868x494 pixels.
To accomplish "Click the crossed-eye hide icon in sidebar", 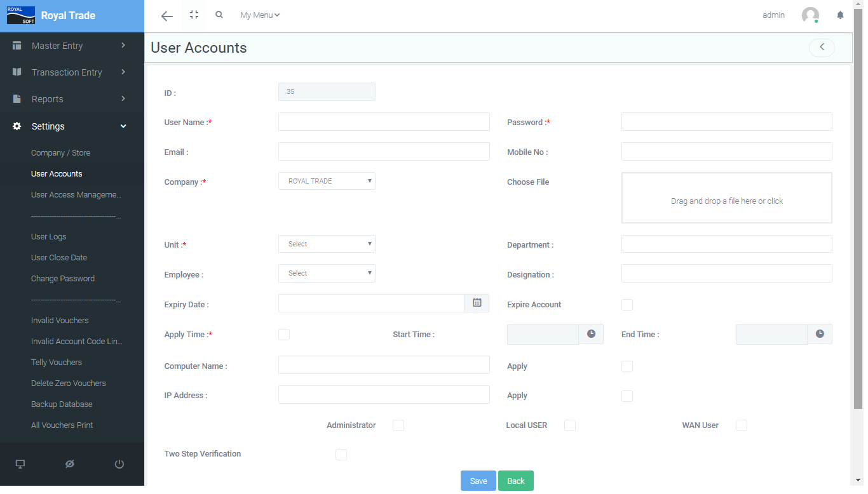I will [70, 464].
